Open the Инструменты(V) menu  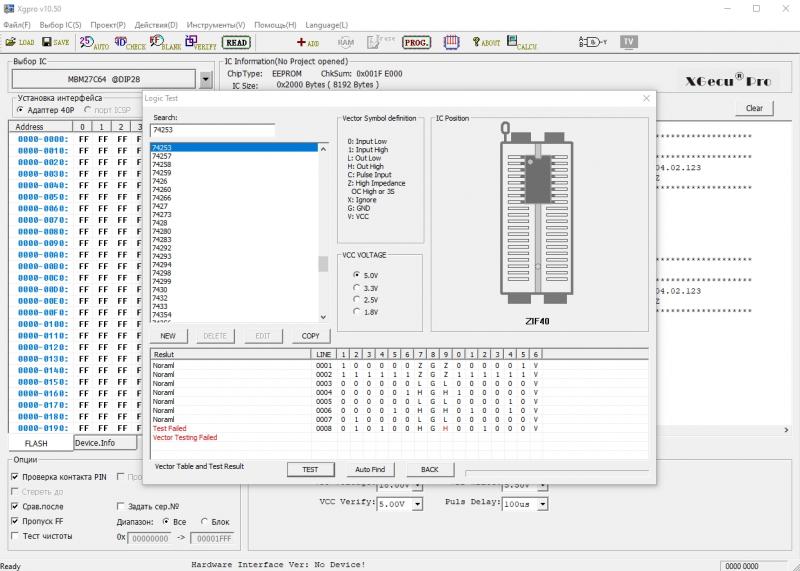click(215, 24)
